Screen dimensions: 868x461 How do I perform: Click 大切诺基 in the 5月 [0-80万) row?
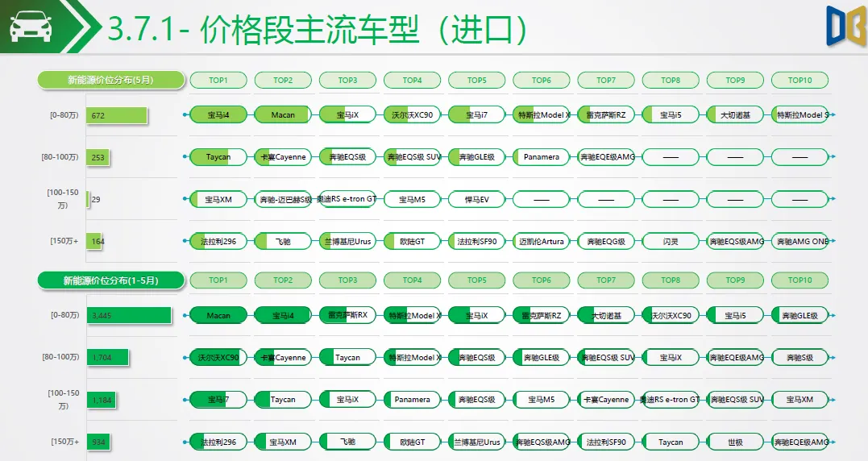pos(735,115)
